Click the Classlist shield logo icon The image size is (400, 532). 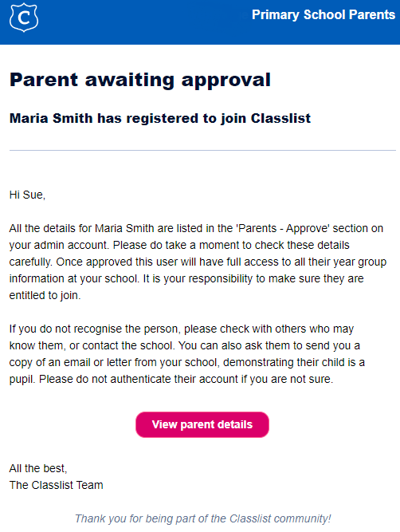coord(23,18)
